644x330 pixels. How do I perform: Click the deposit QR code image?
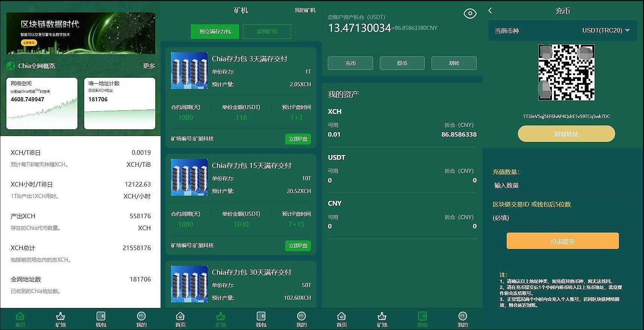click(566, 73)
